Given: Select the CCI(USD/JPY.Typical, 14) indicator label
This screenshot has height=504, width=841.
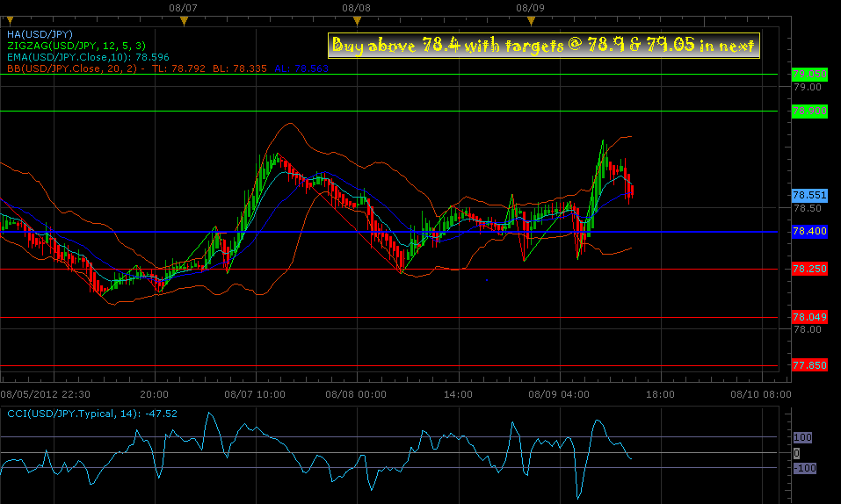Looking at the screenshot, I should coord(91,414).
